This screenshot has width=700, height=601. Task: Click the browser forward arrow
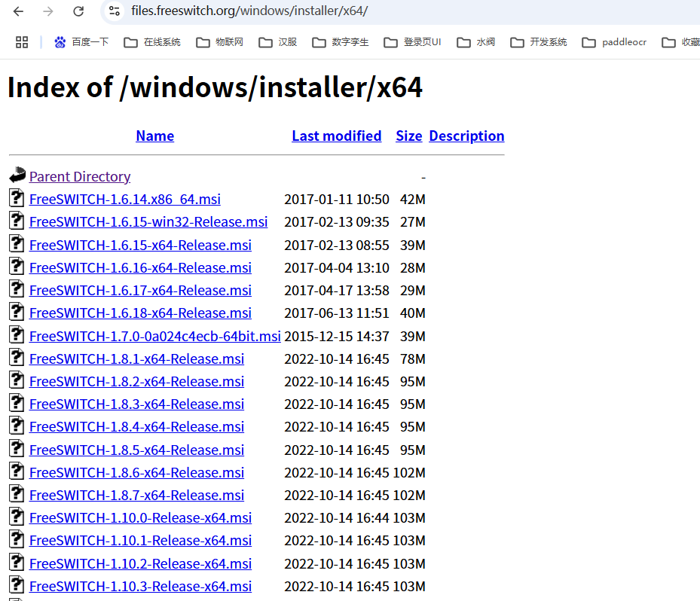pyautogui.click(x=48, y=11)
